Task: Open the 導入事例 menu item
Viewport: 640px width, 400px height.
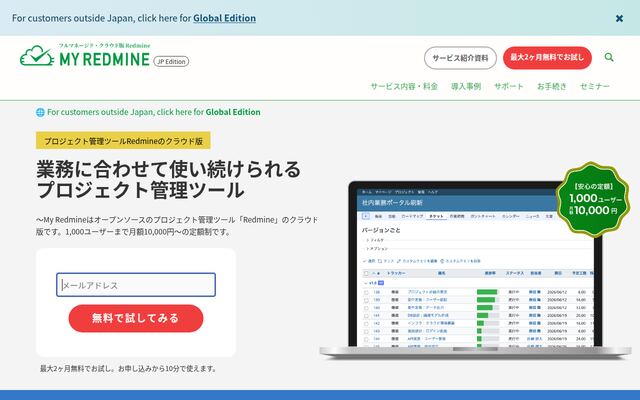Action: (466, 86)
